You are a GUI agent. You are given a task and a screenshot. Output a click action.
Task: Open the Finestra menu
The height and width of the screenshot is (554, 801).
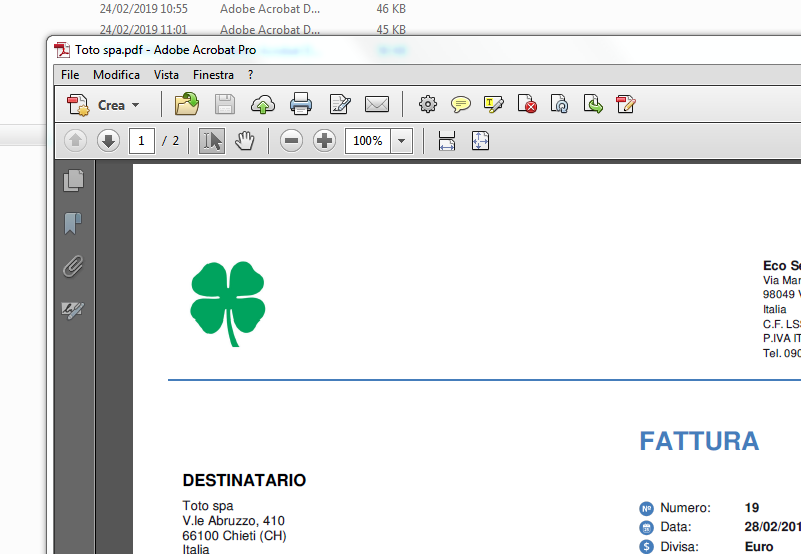pos(214,75)
